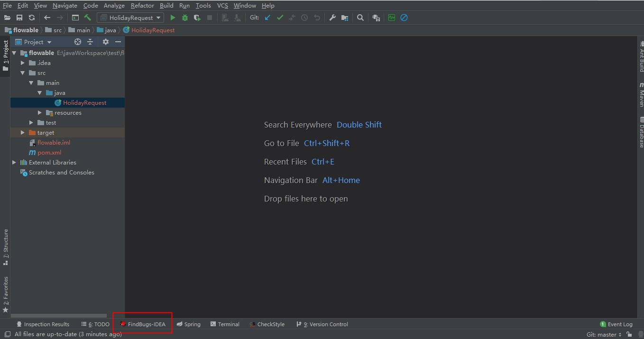Click Save All disk icon
Screen dimensions: 644x339
[x=19, y=18]
